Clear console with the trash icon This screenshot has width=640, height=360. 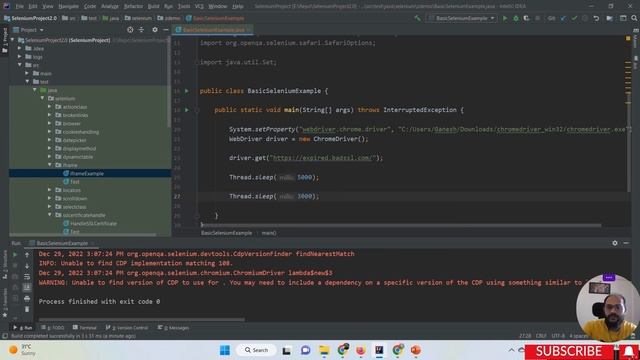tap(27, 309)
